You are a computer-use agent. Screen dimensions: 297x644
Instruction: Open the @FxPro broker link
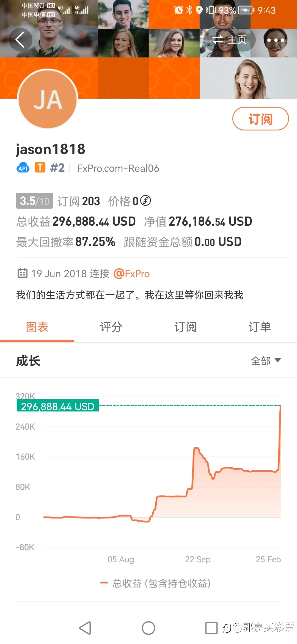(x=132, y=274)
